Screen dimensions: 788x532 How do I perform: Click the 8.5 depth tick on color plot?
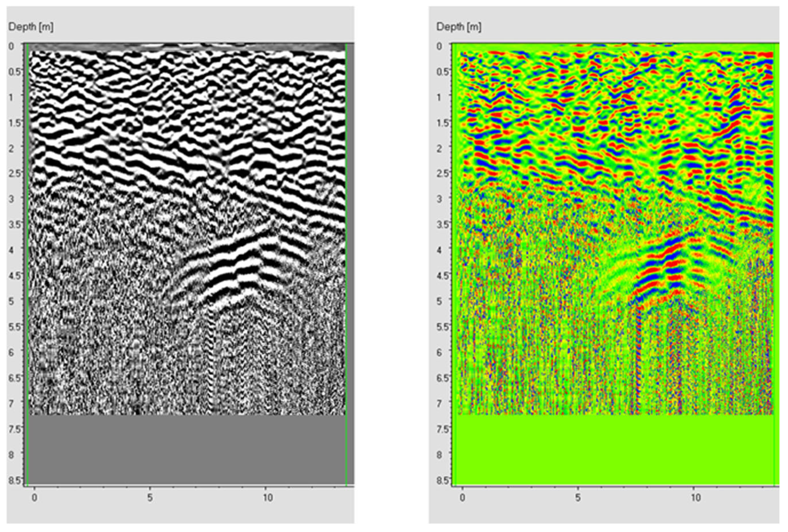[x=443, y=481]
